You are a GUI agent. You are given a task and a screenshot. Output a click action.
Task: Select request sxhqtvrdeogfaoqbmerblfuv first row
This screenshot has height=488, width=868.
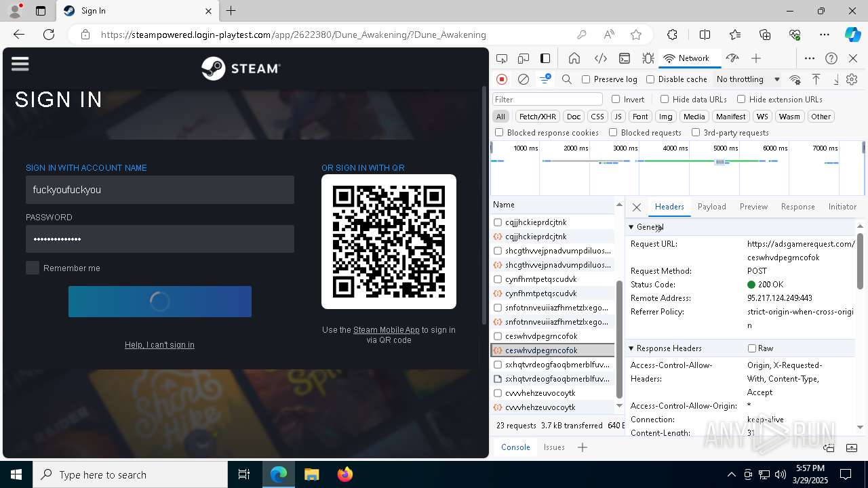[552, 365]
